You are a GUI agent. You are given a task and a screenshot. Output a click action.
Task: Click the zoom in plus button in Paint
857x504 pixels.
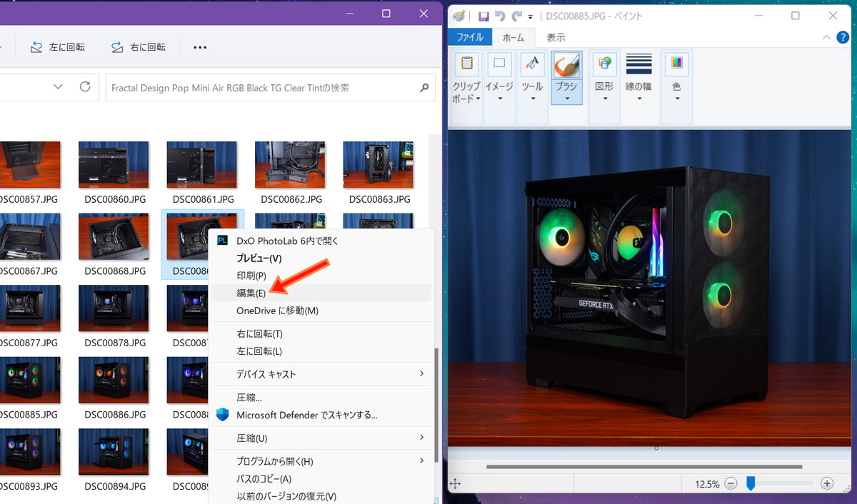827,483
